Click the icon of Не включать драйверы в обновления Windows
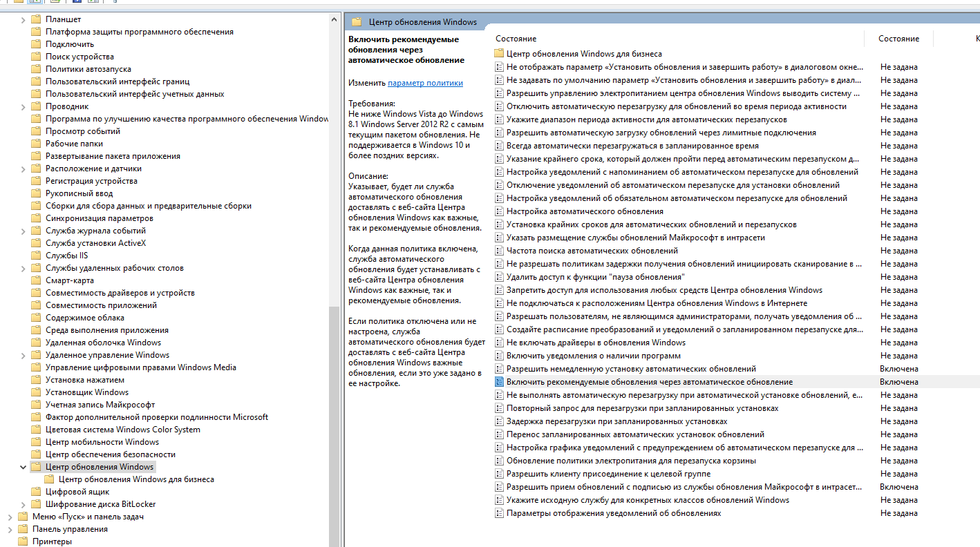The image size is (980, 547). pos(499,343)
